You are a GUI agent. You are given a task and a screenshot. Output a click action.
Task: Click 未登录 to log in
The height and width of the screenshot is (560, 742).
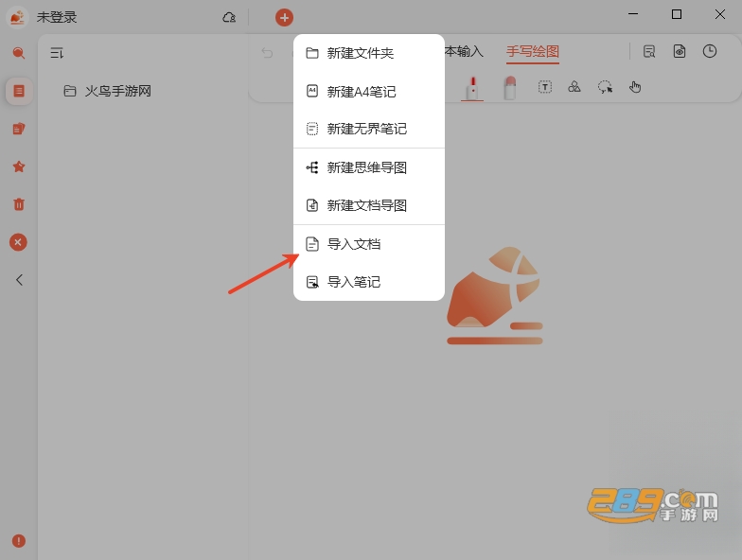pos(57,17)
